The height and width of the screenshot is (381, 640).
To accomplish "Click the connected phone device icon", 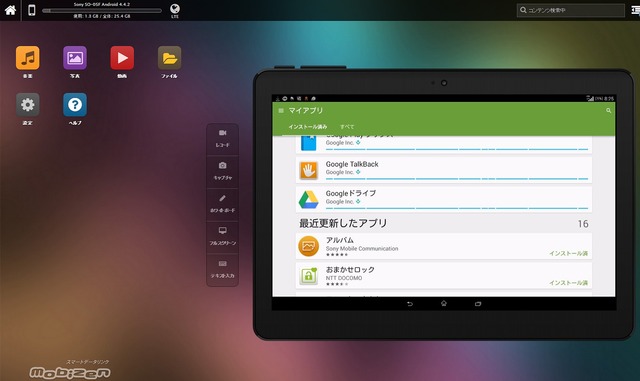I will tap(31, 10).
